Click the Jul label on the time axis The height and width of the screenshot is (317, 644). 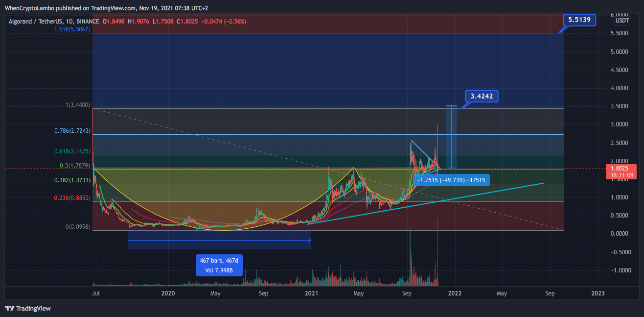96,293
